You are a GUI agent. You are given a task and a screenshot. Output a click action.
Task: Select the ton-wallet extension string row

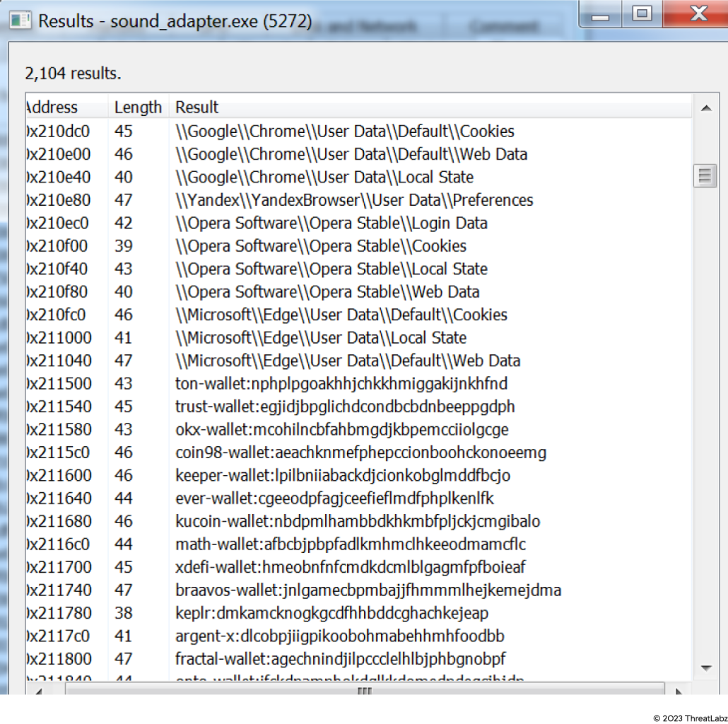[x=341, y=384]
